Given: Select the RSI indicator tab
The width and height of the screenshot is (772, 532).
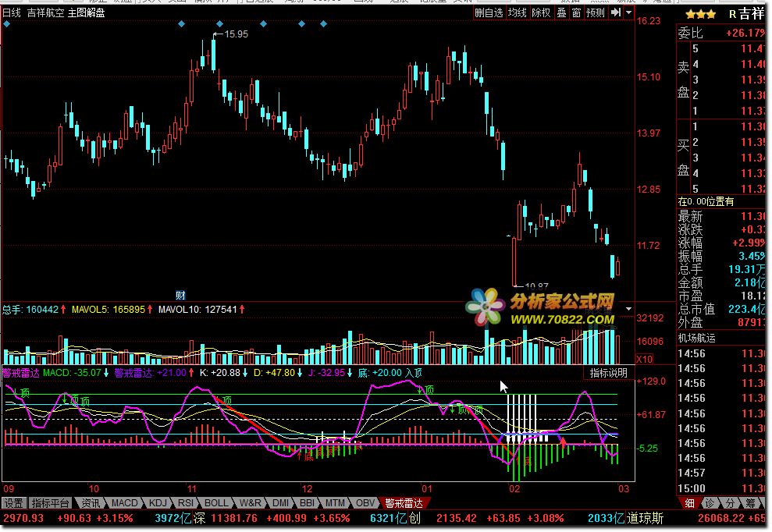Looking at the screenshot, I should [186, 503].
